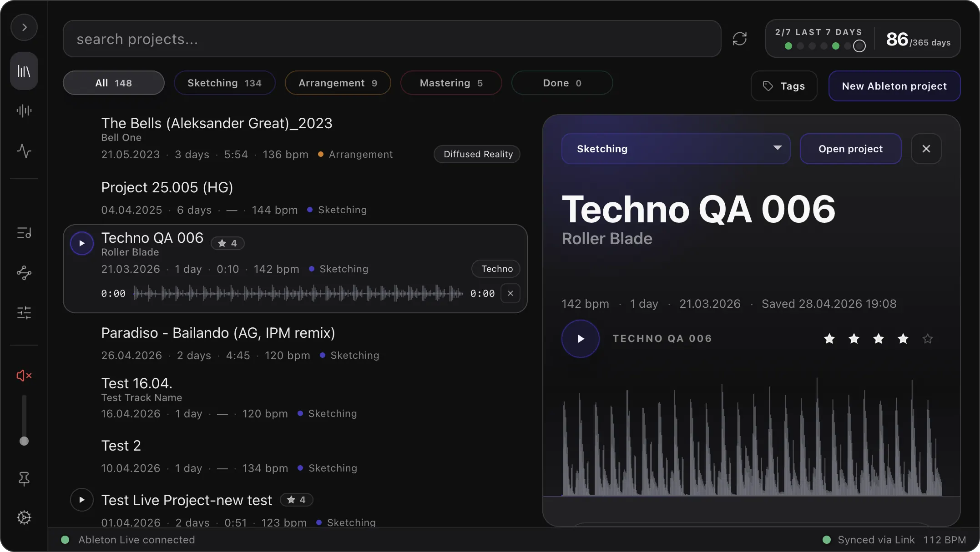Play TECHNO QA 006 in the detail panel
Viewport: 980px width, 552px height.
581,339
